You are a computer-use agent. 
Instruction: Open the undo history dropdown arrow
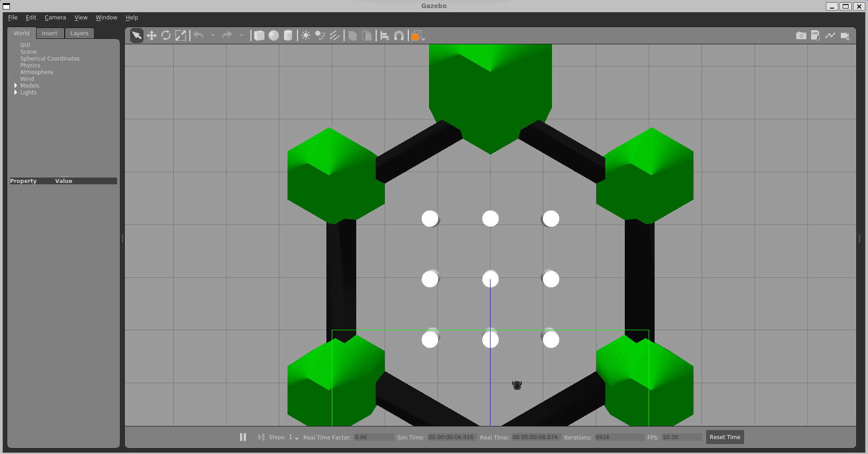[x=212, y=35]
